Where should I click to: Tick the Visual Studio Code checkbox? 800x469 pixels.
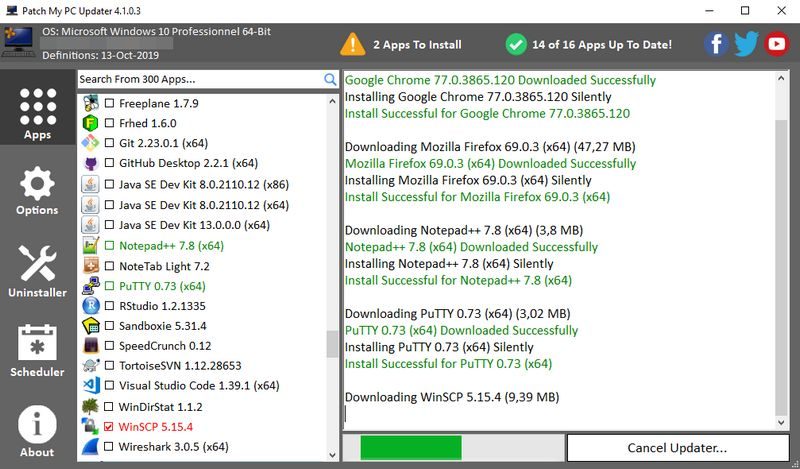pyautogui.click(x=109, y=385)
